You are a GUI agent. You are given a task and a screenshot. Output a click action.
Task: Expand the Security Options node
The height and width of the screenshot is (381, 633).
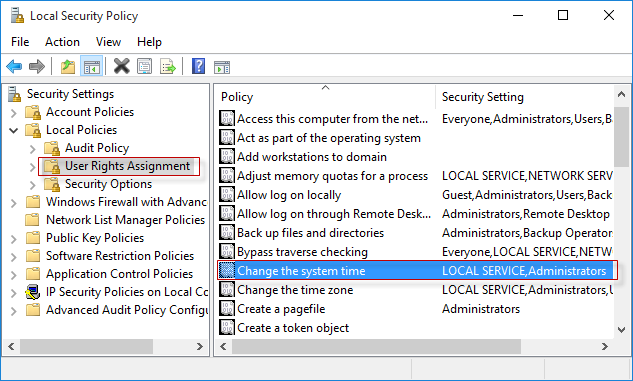pyautogui.click(x=33, y=184)
